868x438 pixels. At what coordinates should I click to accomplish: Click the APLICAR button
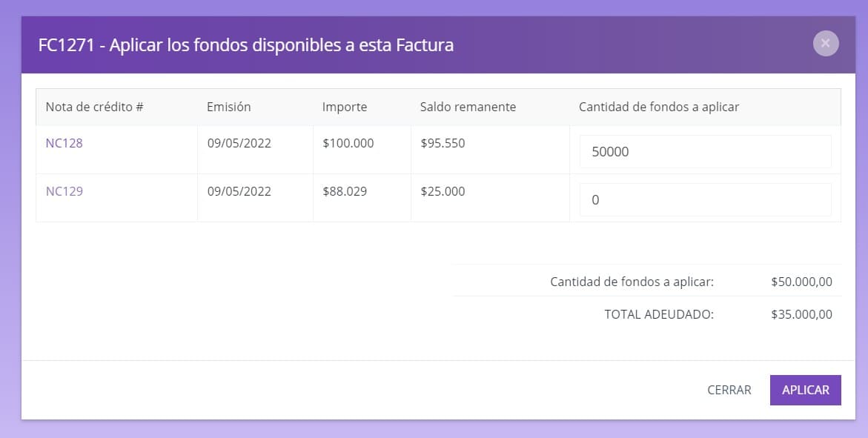[x=806, y=390]
